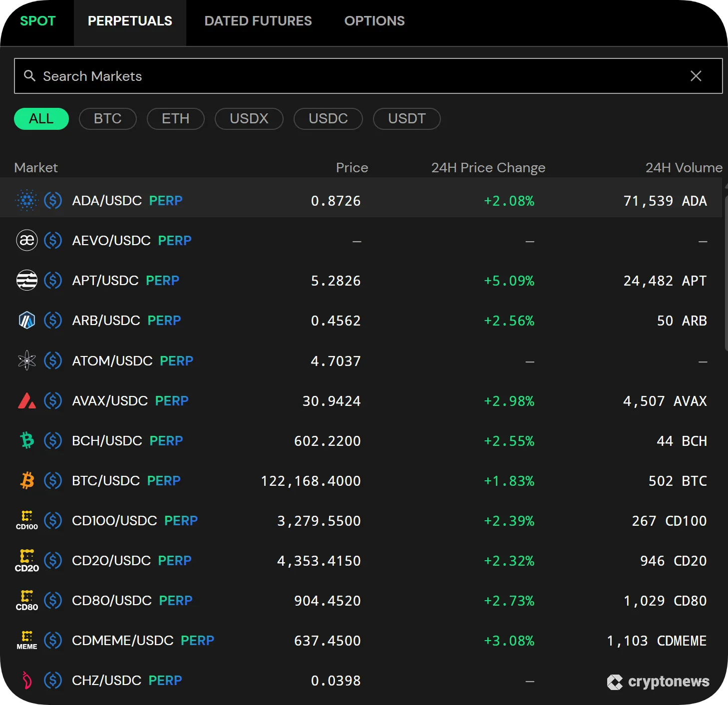Sort by 24H Volume header
728x705 pixels.
[x=684, y=168]
